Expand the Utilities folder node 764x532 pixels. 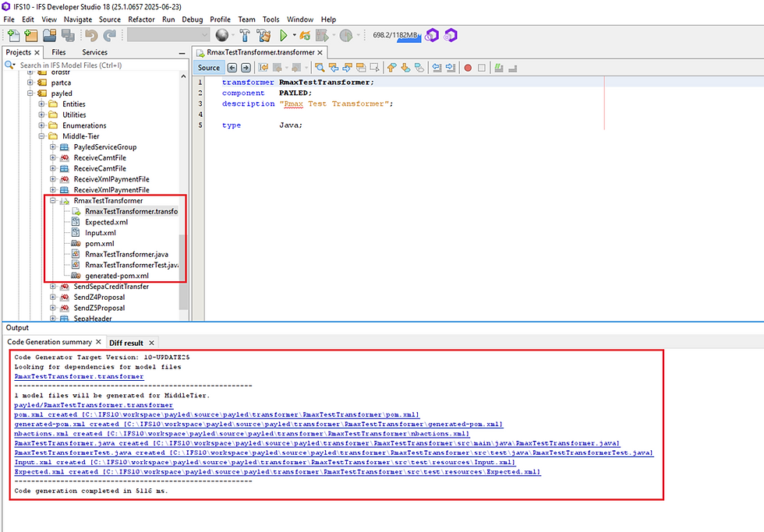coord(41,115)
